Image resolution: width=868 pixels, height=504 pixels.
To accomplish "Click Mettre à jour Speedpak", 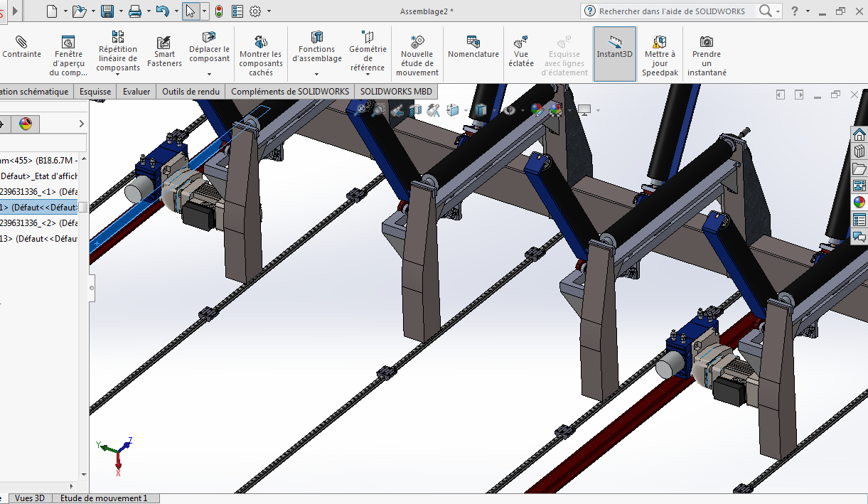I will coord(660,55).
